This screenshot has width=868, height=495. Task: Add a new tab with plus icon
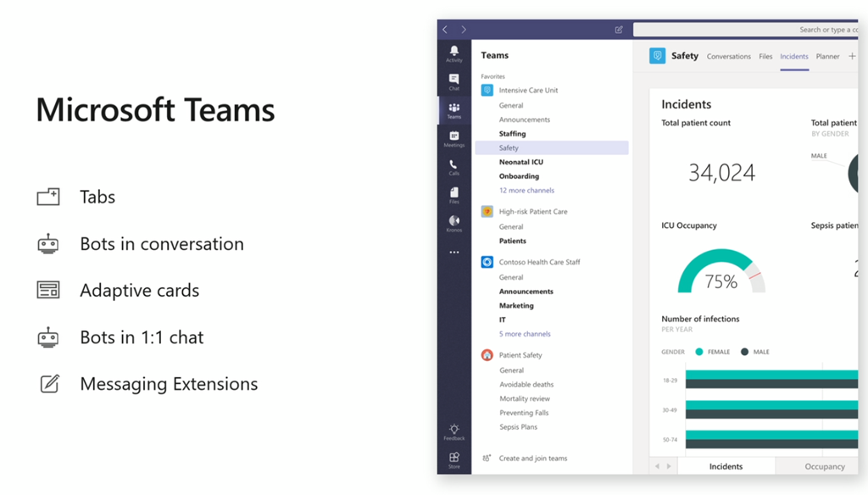(852, 56)
